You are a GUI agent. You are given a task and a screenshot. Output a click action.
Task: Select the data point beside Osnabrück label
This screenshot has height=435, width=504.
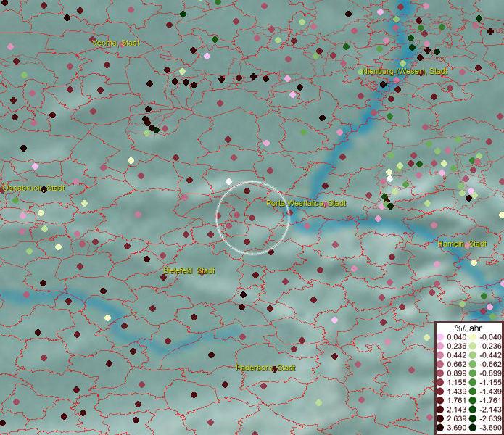click(44, 189)
